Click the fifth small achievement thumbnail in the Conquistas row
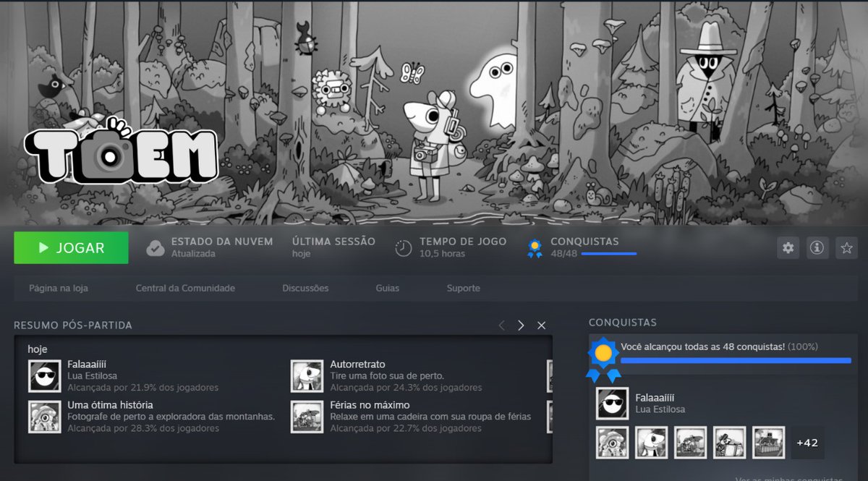Image resolution: width=868 pixels, height=481 pixels. click(x=768, y=443)
